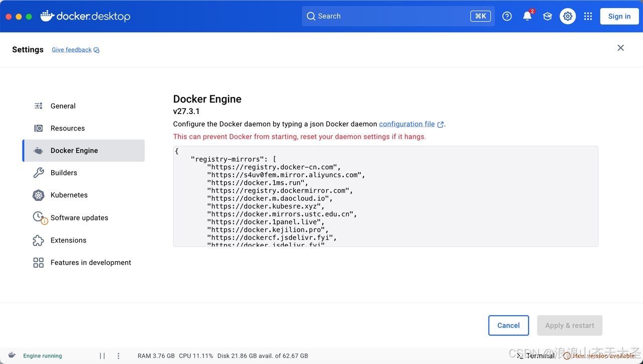Click the Features in development grid icon

click(39, 263)
